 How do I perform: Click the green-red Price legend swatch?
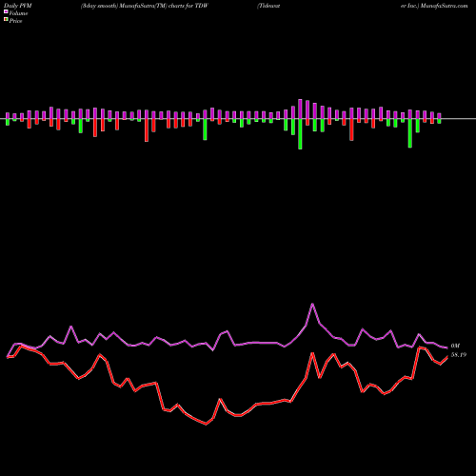[6, 20]
